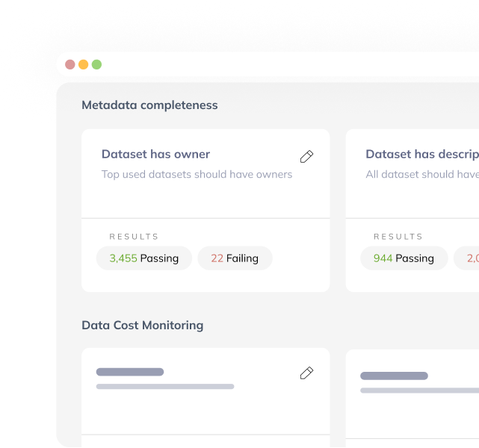Open the 3,455 Passing results pill

144,258
